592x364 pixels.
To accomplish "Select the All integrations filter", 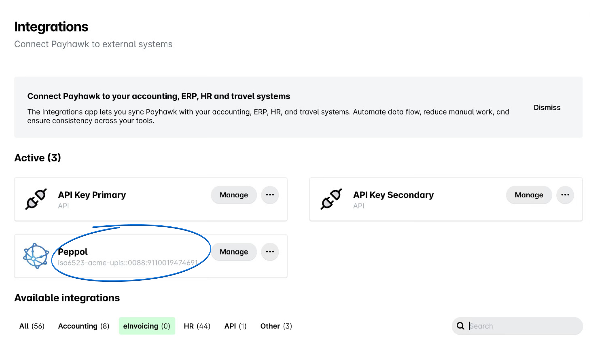I will [32, 326].
